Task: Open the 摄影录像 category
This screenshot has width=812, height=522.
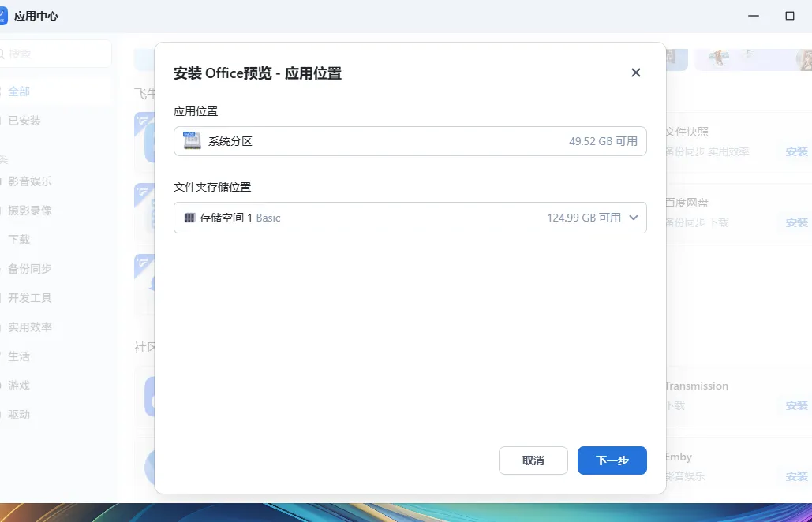Action: point(30,211)
